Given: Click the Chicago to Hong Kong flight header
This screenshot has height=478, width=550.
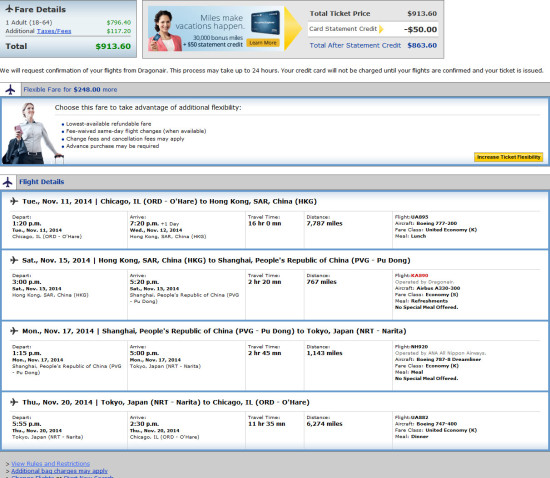Looking at the screenshot, I should pos(169,201).
